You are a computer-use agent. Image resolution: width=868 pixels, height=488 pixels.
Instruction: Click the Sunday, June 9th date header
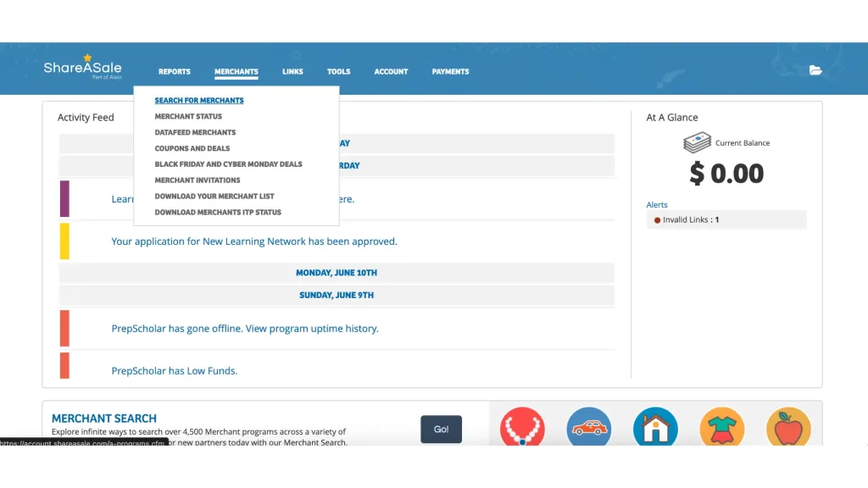tap(337, 295)
